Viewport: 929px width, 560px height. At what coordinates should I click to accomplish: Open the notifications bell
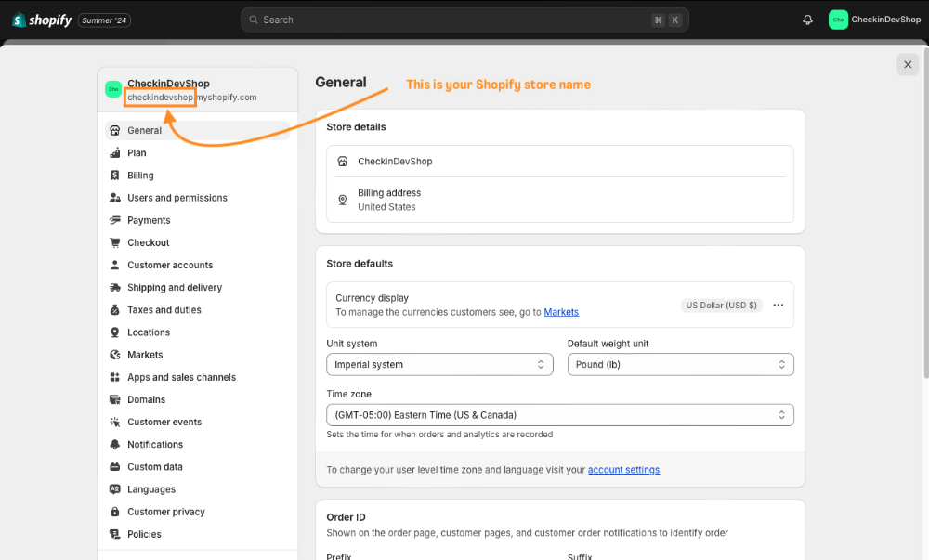[806, 19]
